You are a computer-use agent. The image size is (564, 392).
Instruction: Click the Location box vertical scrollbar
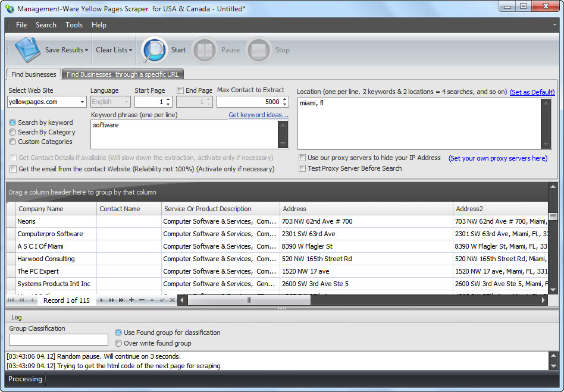[546, 123]
